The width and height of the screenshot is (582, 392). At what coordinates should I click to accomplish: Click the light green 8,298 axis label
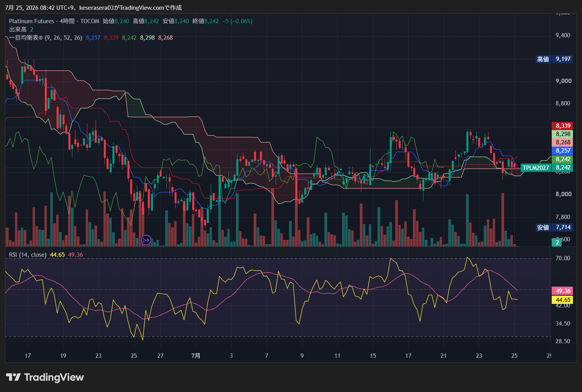point(562,134)
